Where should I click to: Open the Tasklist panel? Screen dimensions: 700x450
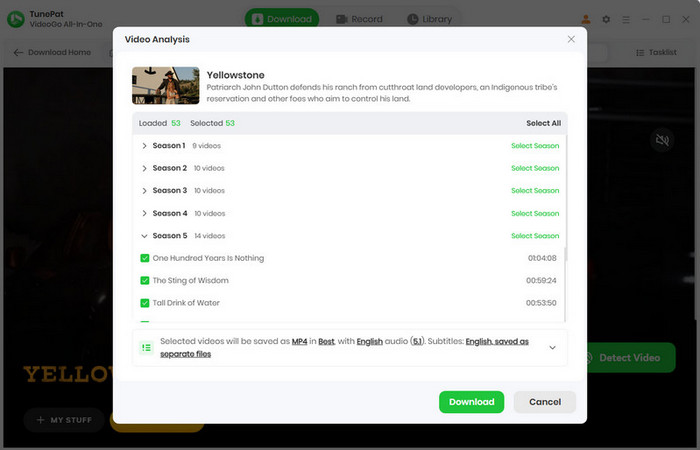(656, 52)
